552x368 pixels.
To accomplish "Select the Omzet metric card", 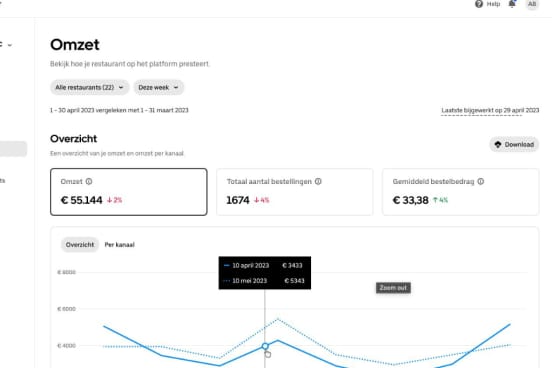I will click(x=128, y=192).
